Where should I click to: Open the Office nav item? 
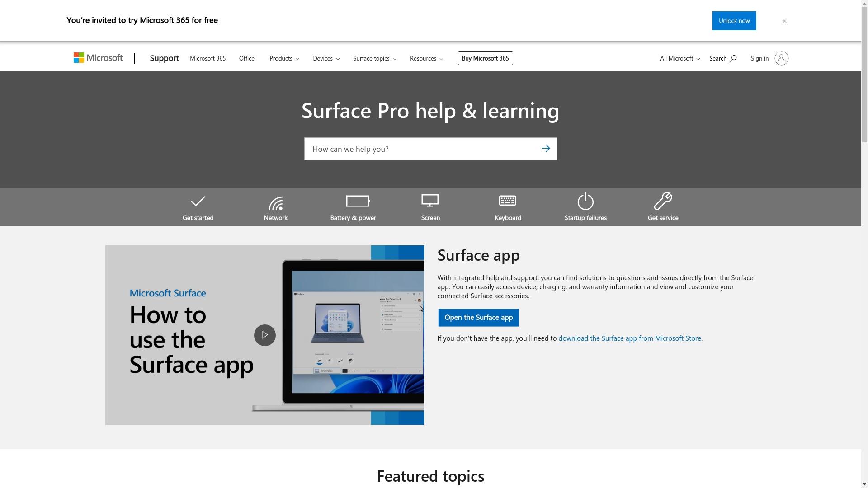click(247, 58)
